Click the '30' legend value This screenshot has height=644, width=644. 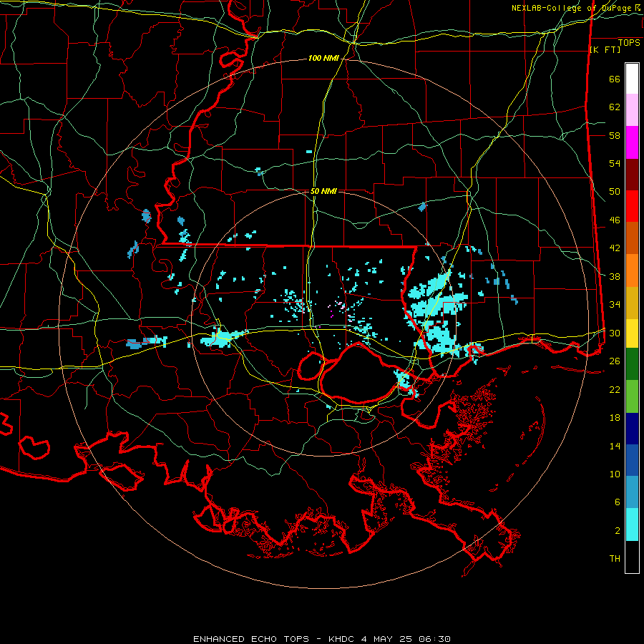(615, 333)
